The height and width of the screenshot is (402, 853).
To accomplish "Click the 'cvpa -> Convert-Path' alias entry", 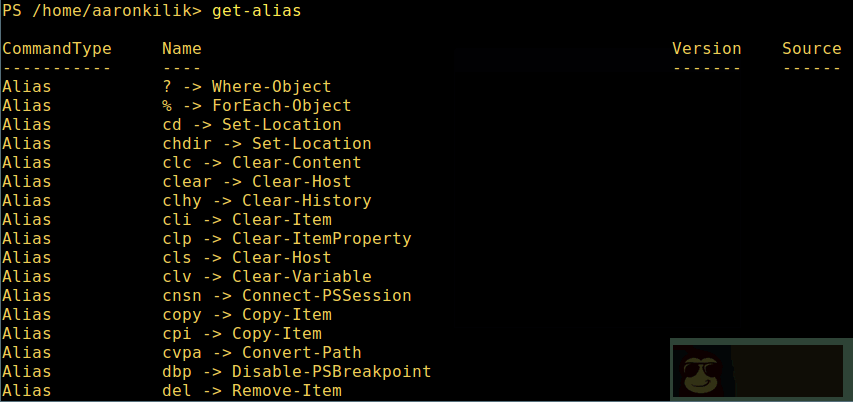I will click(261, 353).
